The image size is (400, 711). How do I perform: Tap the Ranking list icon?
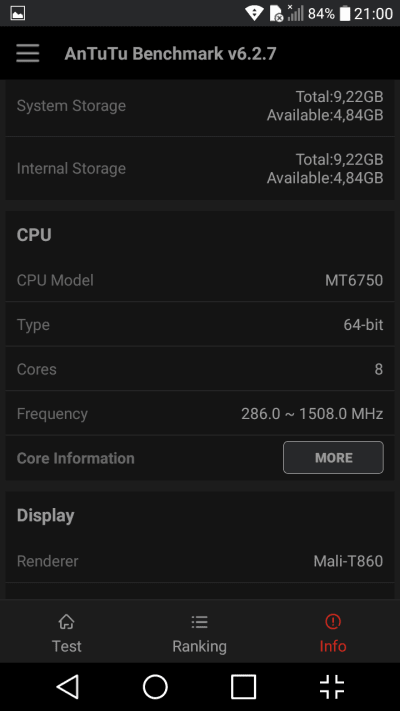click(200, 622)
